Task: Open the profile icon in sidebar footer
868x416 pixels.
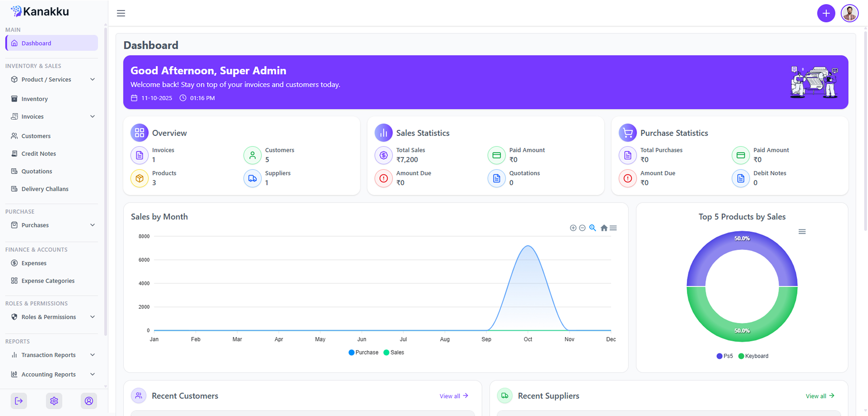Action: click(89, 401)
